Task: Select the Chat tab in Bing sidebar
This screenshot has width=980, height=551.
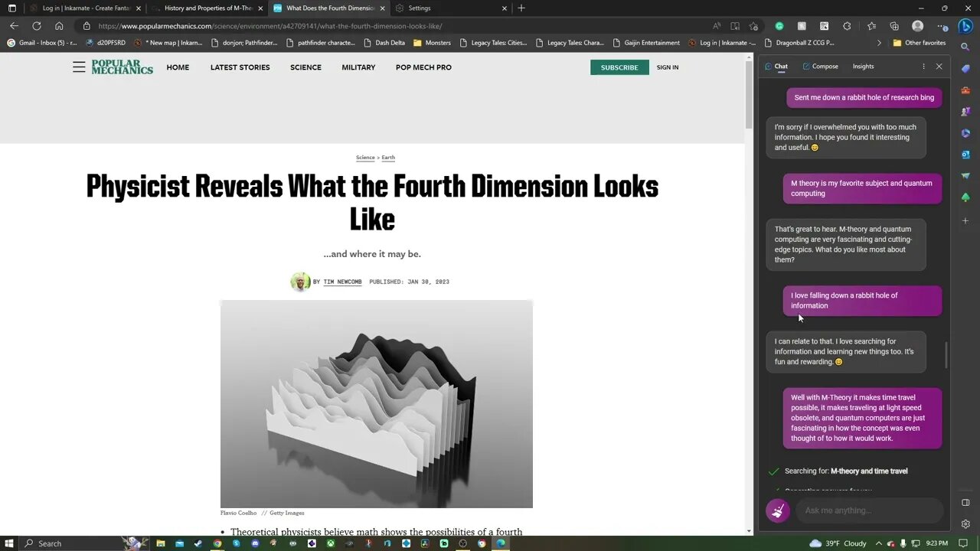Action: point(776,67)
